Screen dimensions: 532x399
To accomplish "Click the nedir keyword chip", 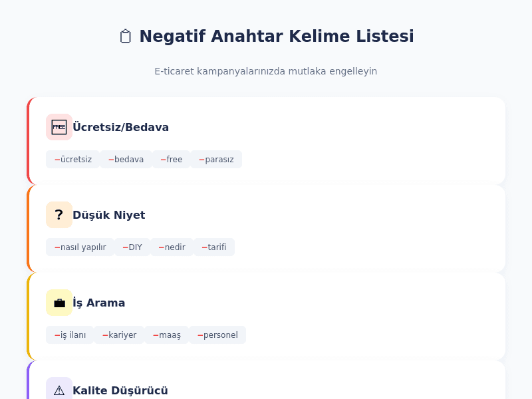I will coord(172,247).
